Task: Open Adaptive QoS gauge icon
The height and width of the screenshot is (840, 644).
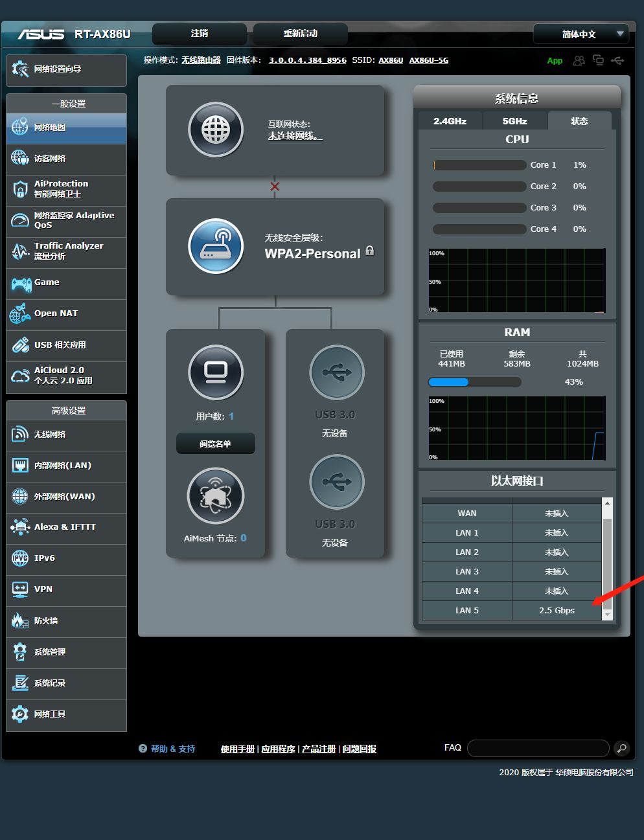Action: tap(19, 220)
